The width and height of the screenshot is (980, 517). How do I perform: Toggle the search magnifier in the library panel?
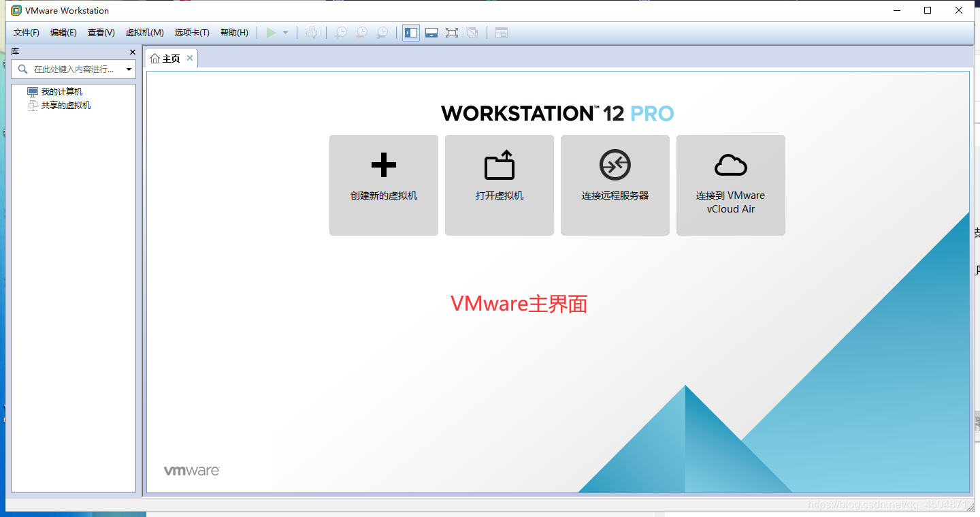point(21,69)
